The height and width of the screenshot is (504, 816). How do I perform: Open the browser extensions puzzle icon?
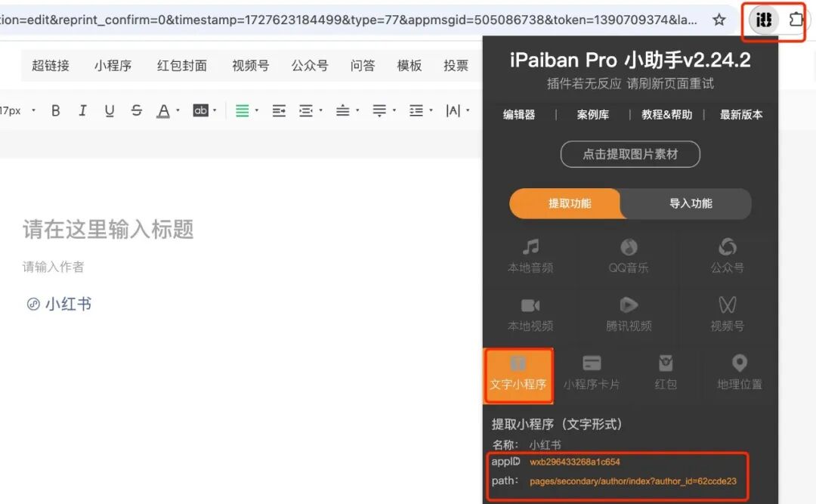796,20
